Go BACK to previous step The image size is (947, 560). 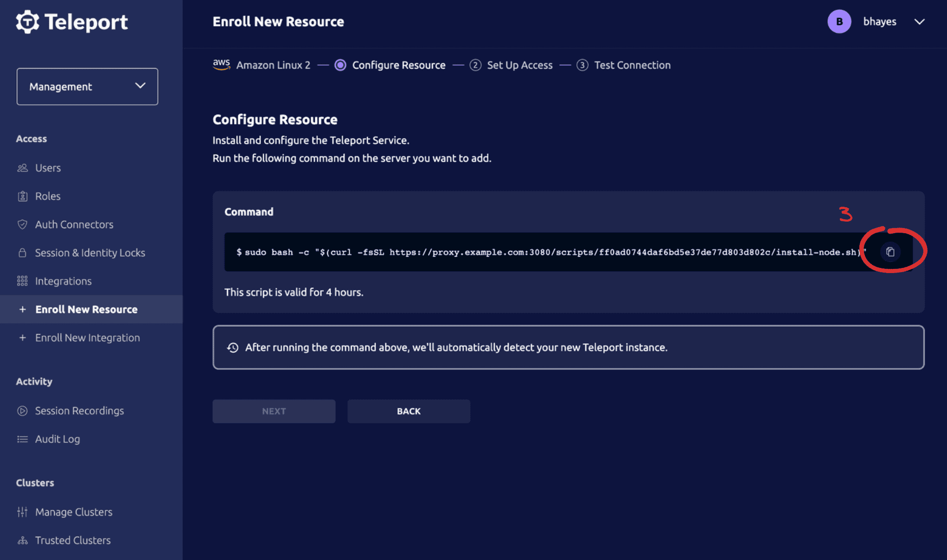tap(409, 411)
